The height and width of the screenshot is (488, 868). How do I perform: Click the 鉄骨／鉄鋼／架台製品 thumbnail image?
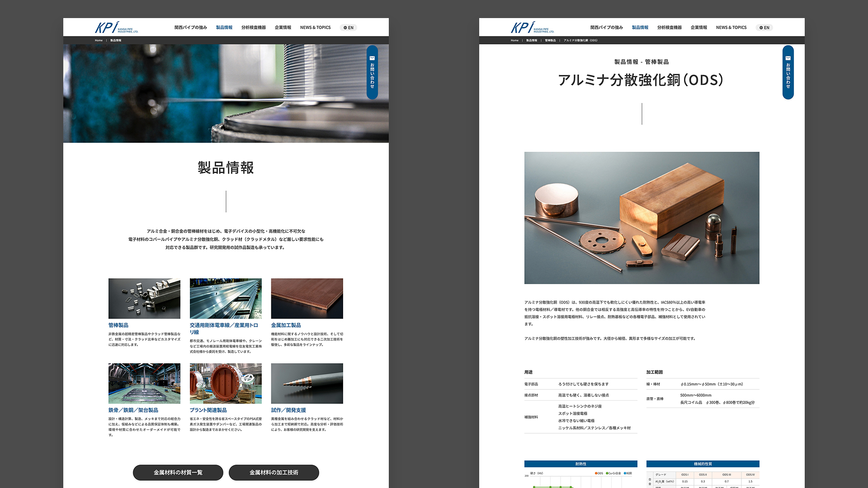click(144, 383)
